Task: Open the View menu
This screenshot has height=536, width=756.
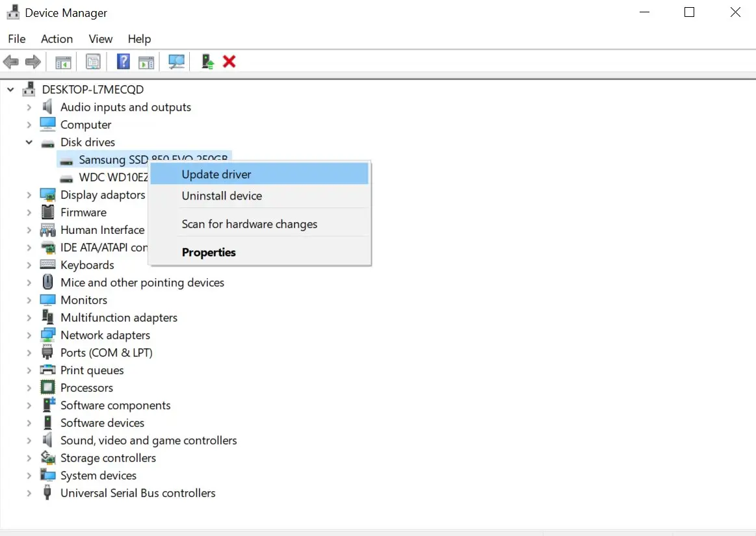Action: 100,38
